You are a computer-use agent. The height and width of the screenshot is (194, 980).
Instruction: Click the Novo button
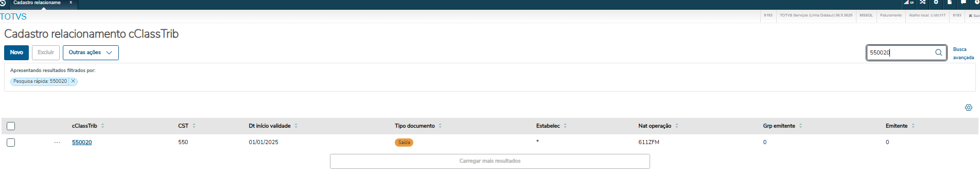pos(16,52)
